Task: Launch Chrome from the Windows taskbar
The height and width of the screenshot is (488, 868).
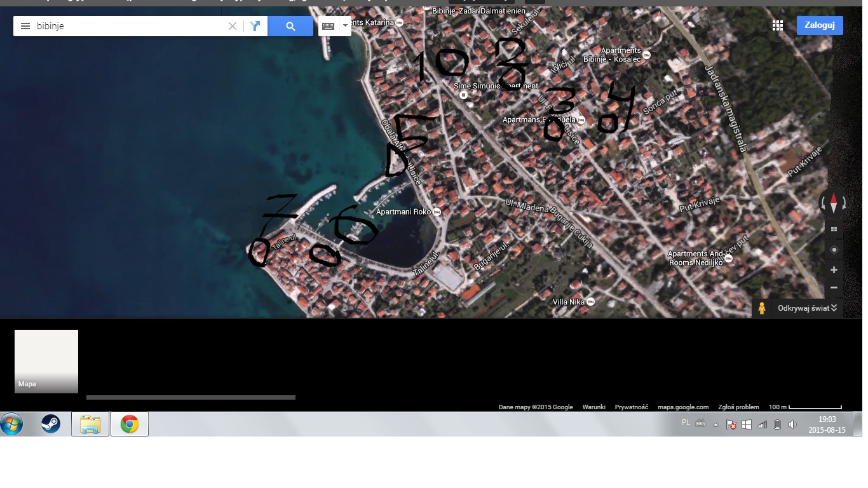Action: [x=130, y=424]
